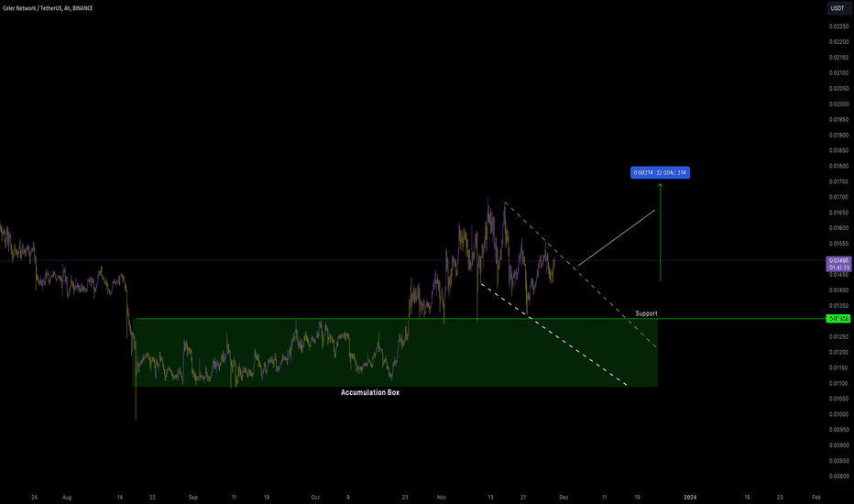The height and width of the screenshot is (504, 854).
Task: Click the 21 date label on time axis
Action: click(x=523, y=498)
